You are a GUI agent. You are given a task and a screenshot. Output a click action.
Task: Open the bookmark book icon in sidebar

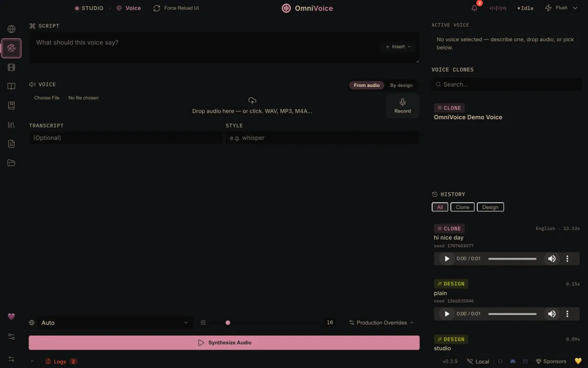[11, 105]
